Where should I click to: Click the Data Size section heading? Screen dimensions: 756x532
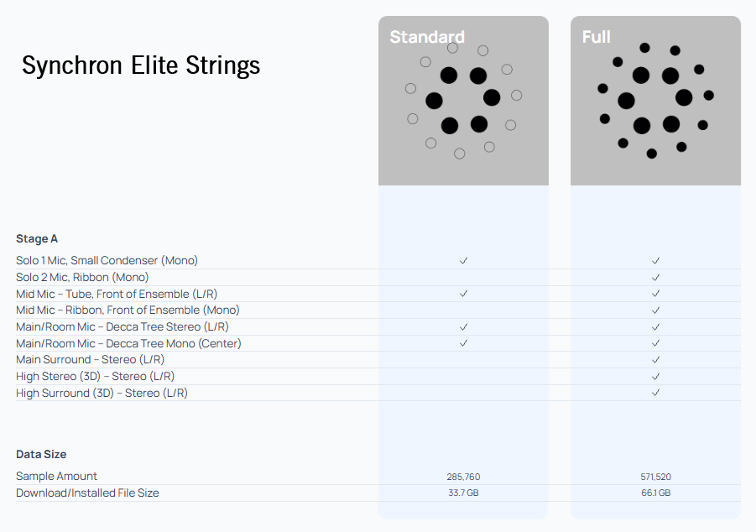pyautogui.click(x=41, y=455)
